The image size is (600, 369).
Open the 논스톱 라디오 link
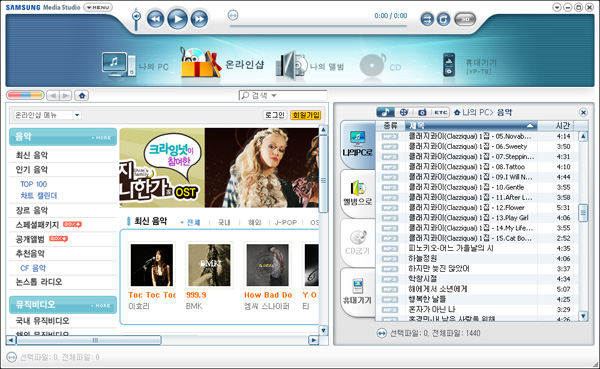click(39, 282)
